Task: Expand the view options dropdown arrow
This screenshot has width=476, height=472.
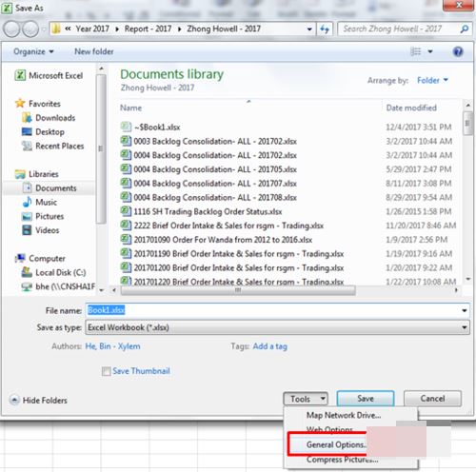Action: 430,51
